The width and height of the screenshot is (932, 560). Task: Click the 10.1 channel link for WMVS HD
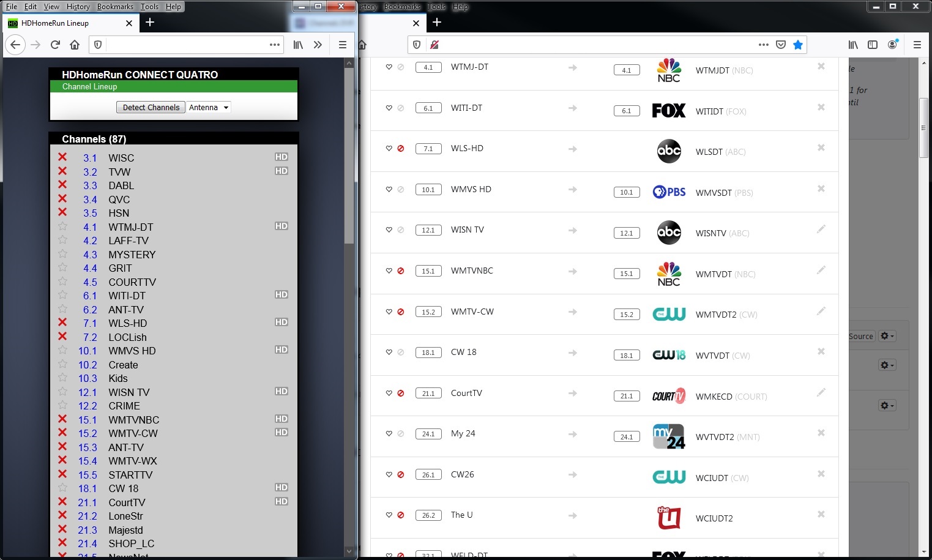[87, 351]
